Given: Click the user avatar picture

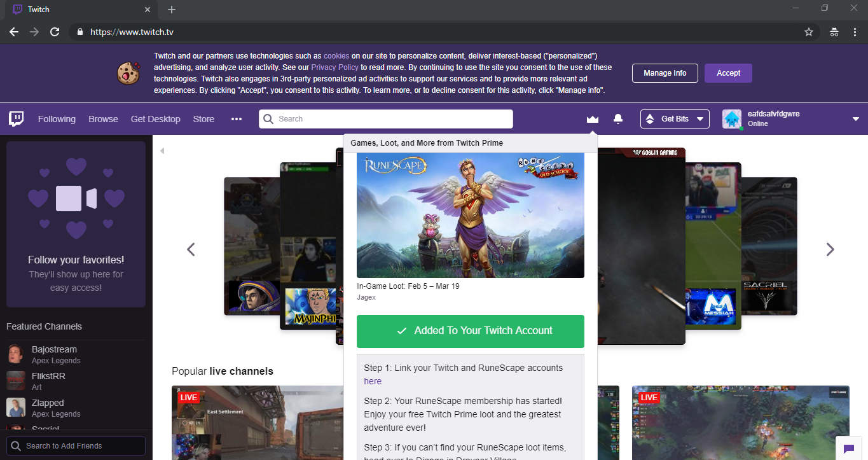Looking at the screenshot, I should 732,119.
